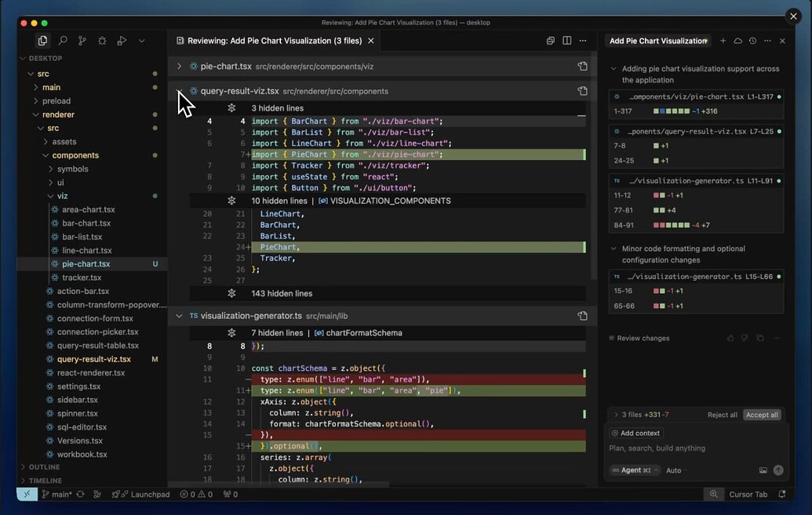Open the Source Control view
The height and width of the screenshot is (515, 812).
pos(82,40)
